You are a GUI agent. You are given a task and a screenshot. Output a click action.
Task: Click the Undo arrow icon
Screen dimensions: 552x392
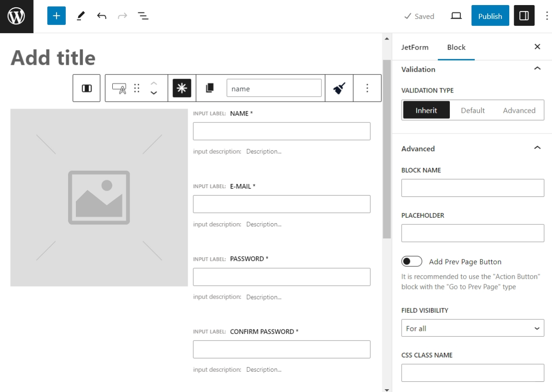pos(102,16)
